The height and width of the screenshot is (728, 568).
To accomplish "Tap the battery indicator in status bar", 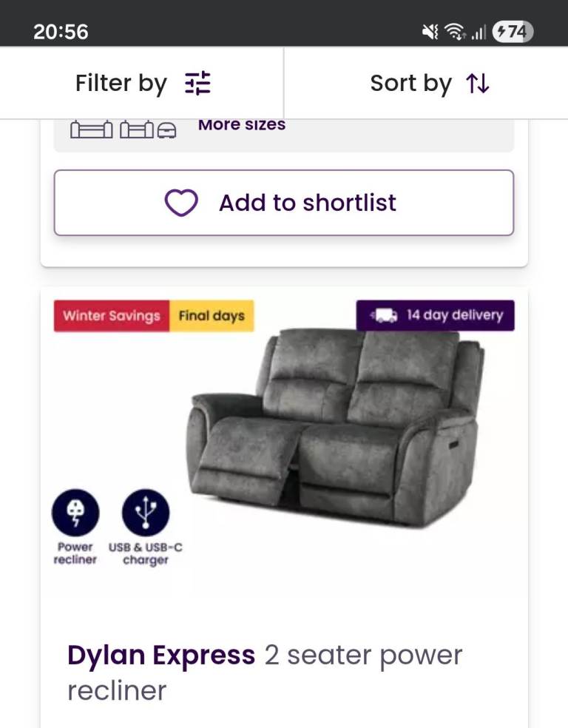I will pyautogui.click(x=513, y=32).
